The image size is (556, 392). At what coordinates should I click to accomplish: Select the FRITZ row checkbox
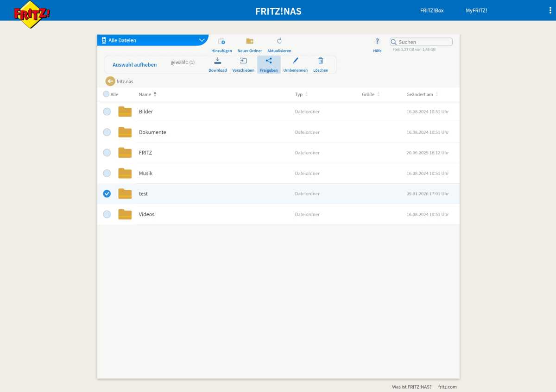(107, 152)
